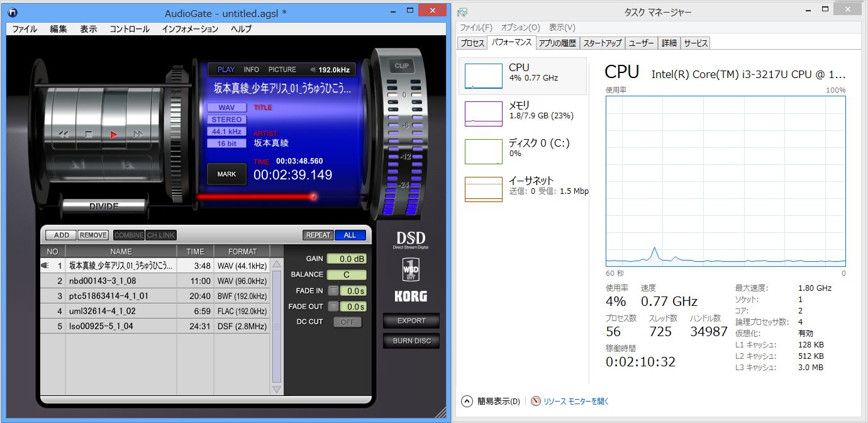Select the イーサネット graph
The image size is (868, 423).
pyautogui.click(x=484, y=189)
